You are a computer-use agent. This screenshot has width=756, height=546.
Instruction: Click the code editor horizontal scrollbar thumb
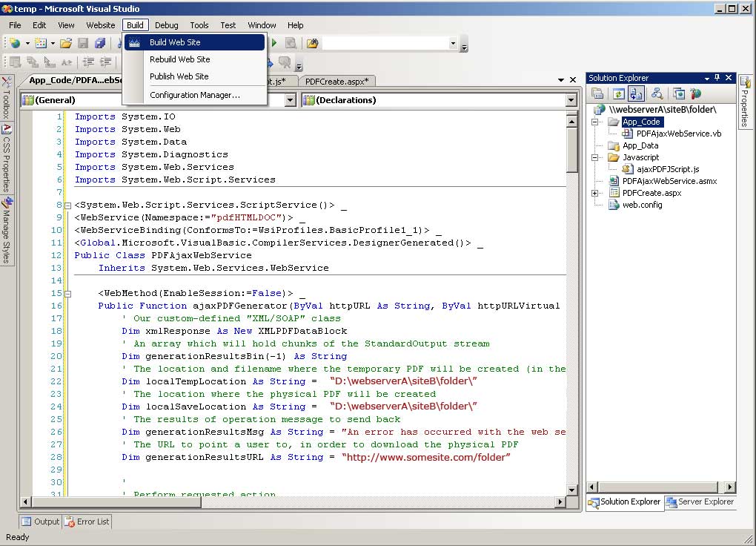pos(116,502)
